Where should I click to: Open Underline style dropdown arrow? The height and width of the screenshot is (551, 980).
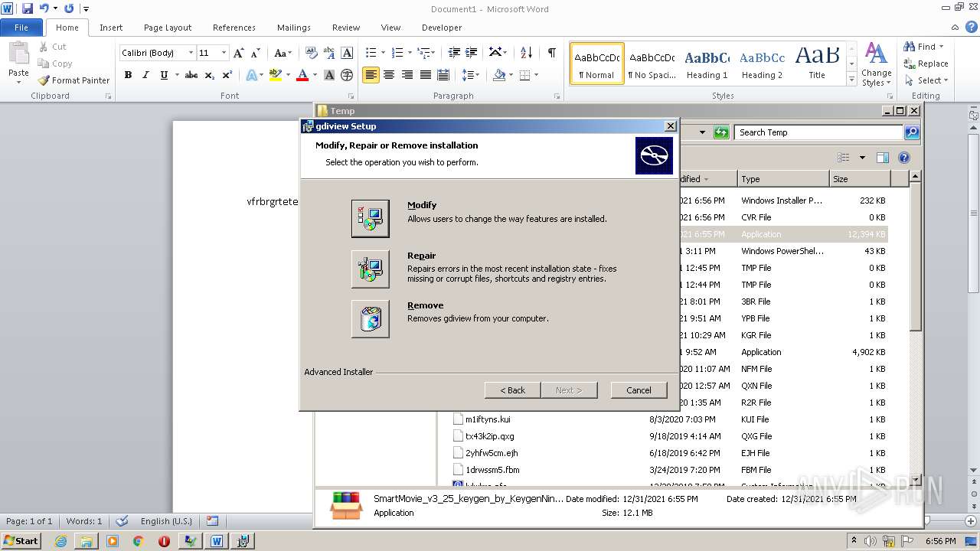click(177, 75)
